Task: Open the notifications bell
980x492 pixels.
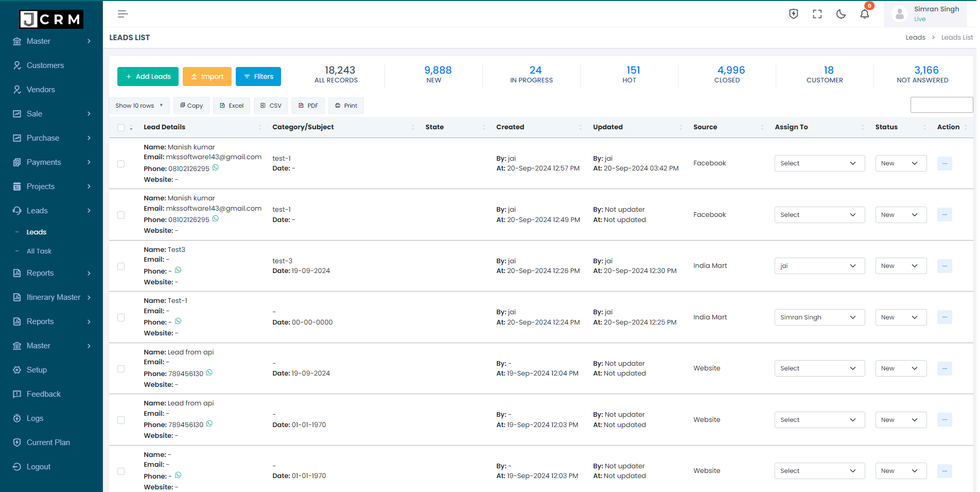Action: coord(864,14)
